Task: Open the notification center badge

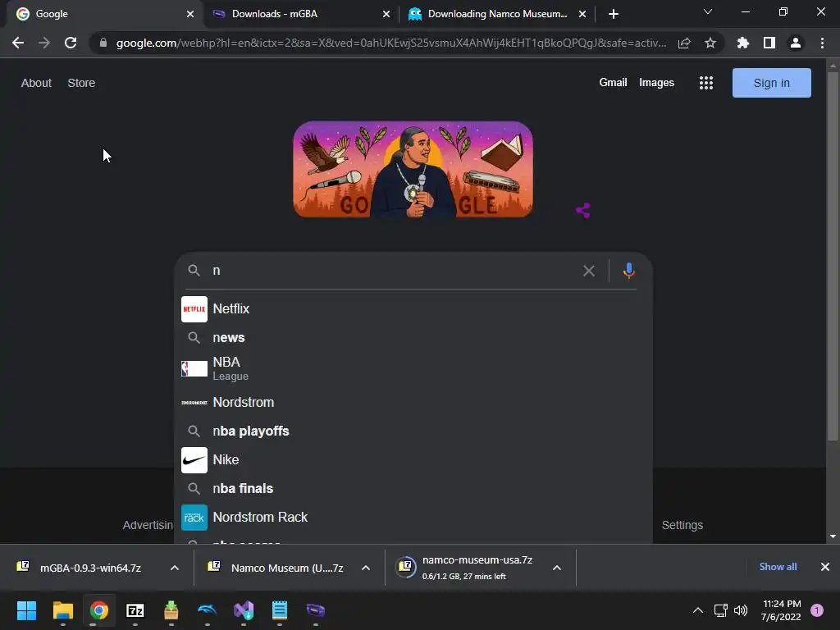Action: coord(816,610)
